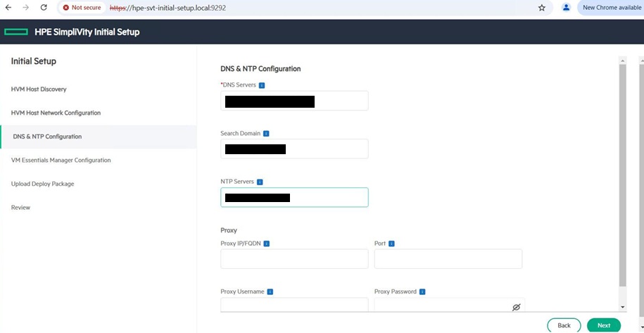
Task: View Not secure site information
Action: 82,8
